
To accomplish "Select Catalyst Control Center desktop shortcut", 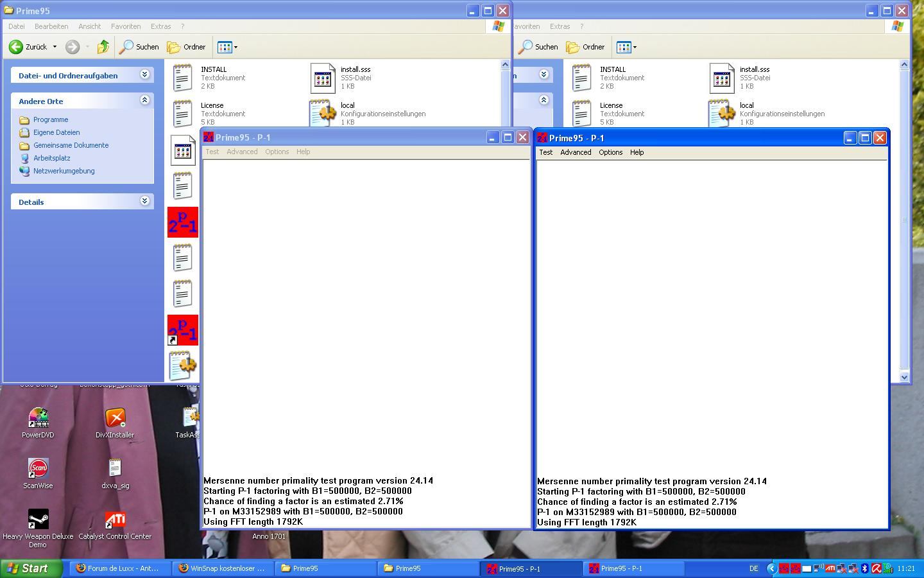I will 115,524.
